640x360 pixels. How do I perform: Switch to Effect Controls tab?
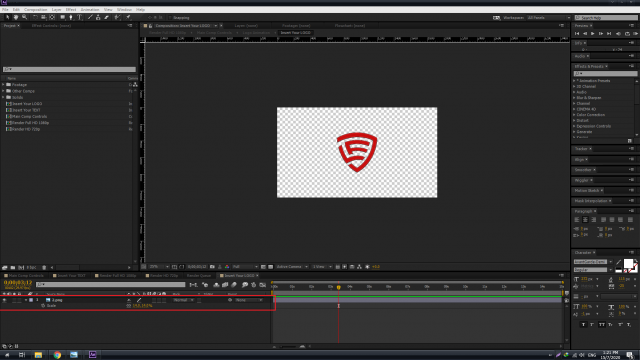pyautogui.click(x=51, y=25)
